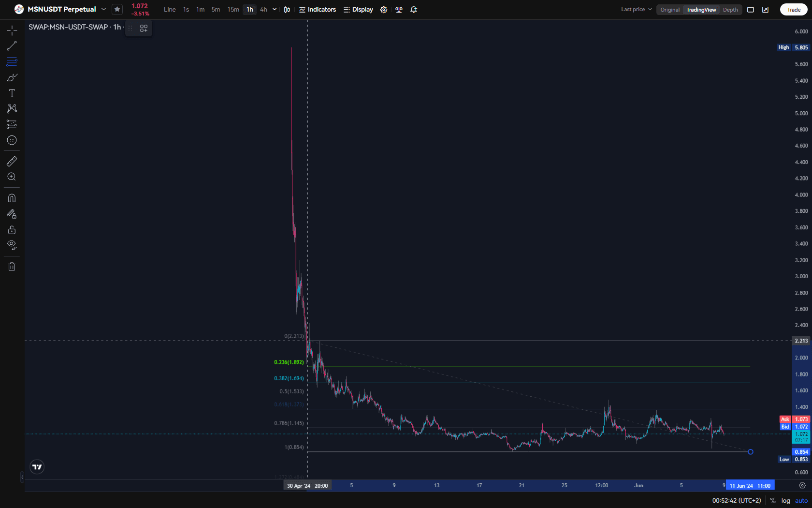Click the compare scales icon
Image resolution: width=812 pixels, height=508 pixels.
coord(399,10)
